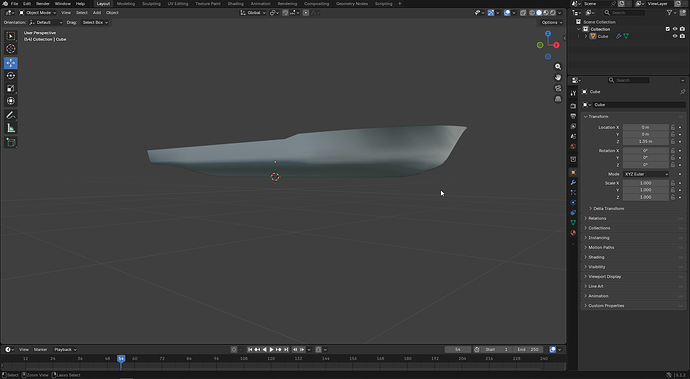Hide Collection with its eye icon
Screen dimensions: 690x379
click(675, 29)
